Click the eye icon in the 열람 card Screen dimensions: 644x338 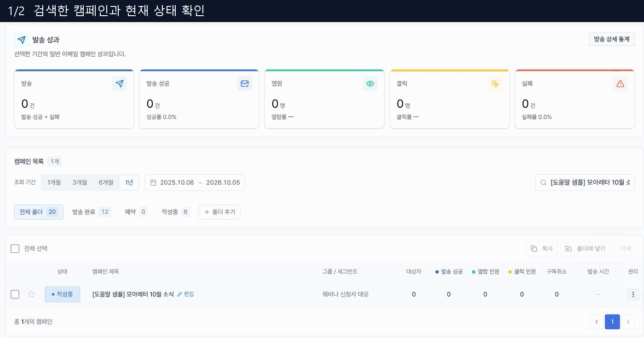370,84
